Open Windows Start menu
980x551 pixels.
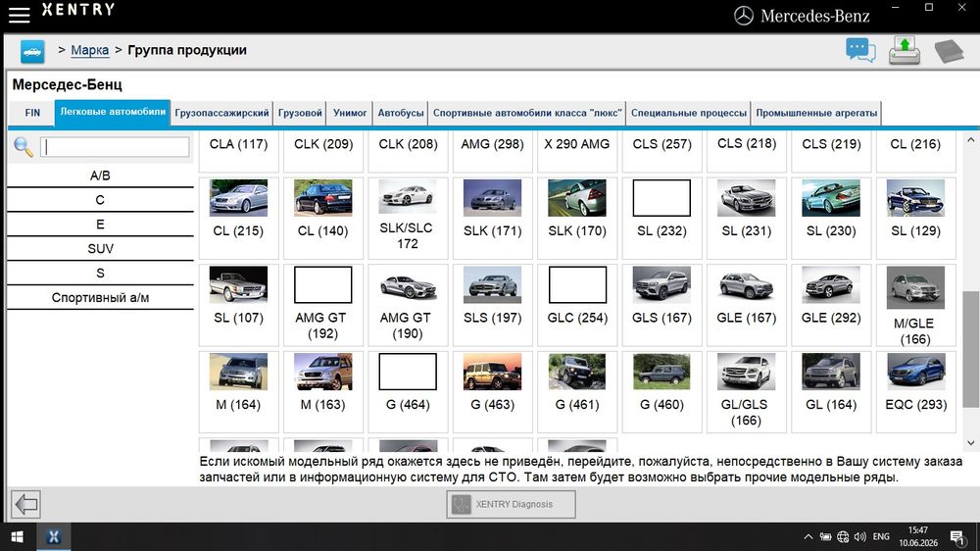(18, 536)
